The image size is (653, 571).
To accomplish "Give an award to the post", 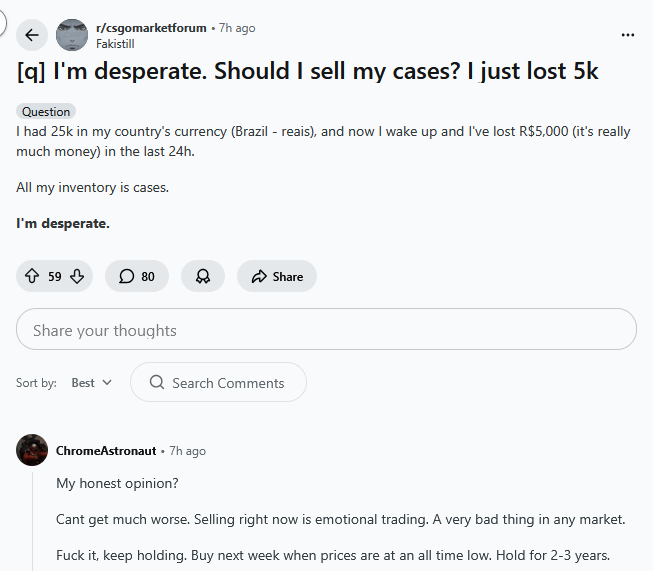I will 203,276.
